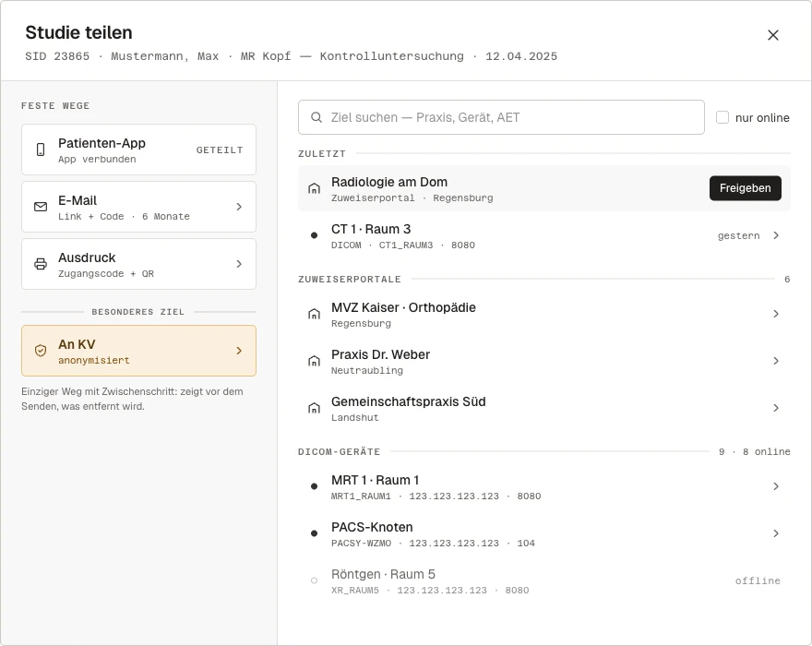Click the online dot of MRT 1 · Raum 1
Screen dimensions: 812x646
coord(314,486)
